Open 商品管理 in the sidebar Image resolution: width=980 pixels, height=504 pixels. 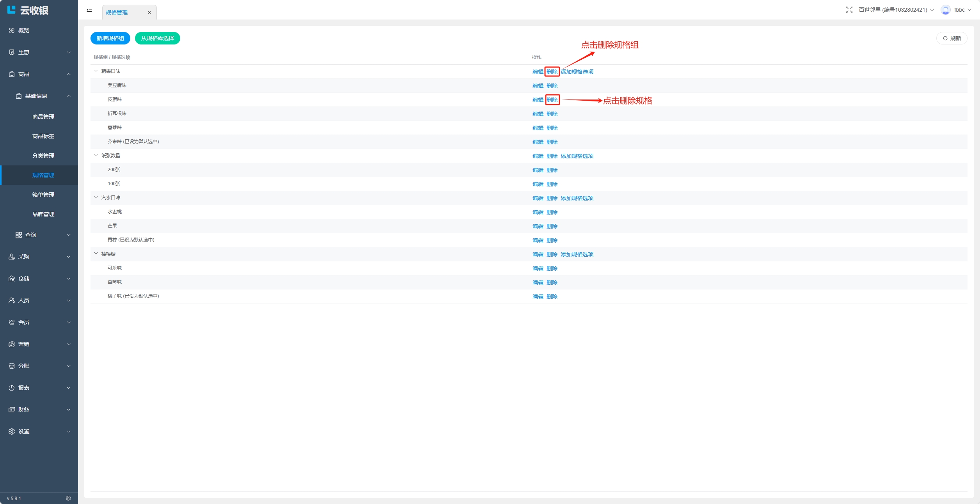click(43, 117)
